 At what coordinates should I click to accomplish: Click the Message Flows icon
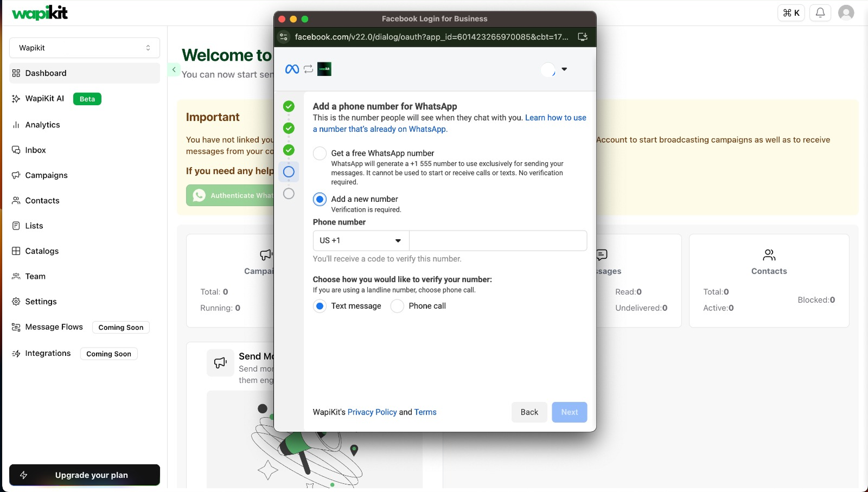click(x=16, y=327)
